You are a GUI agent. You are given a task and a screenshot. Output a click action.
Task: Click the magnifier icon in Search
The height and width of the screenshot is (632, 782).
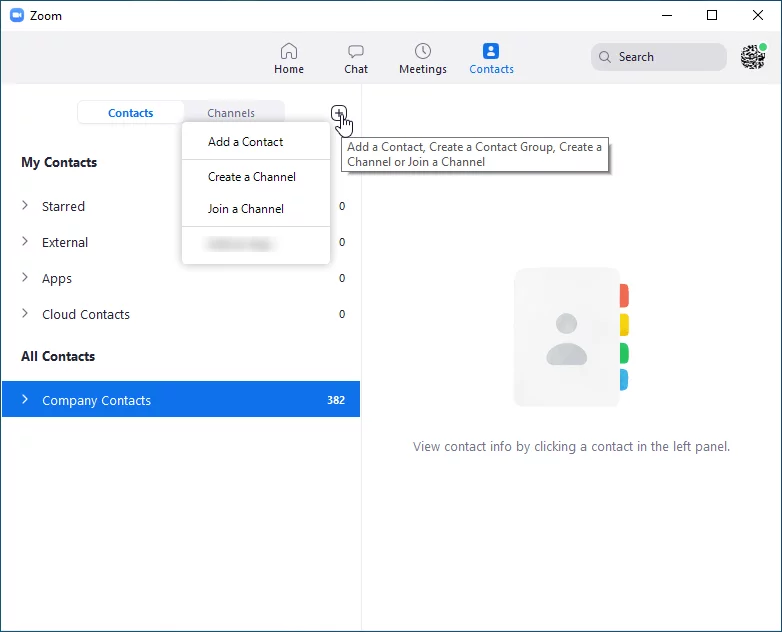[x=605, y=57]
